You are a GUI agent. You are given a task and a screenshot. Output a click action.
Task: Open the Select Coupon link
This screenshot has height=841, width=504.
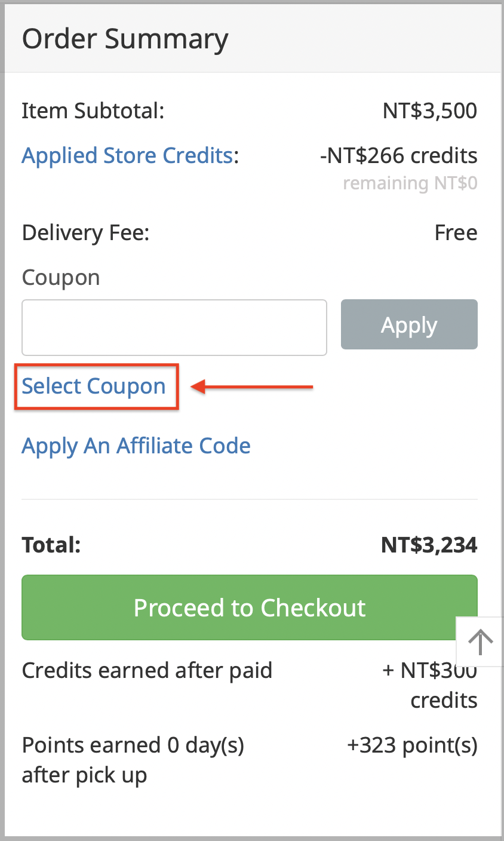click(94, 386)
